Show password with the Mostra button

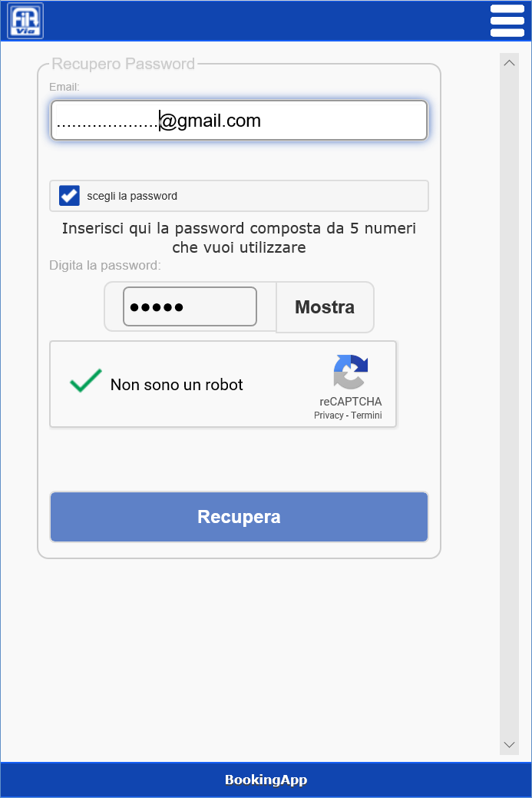point(325,307)
